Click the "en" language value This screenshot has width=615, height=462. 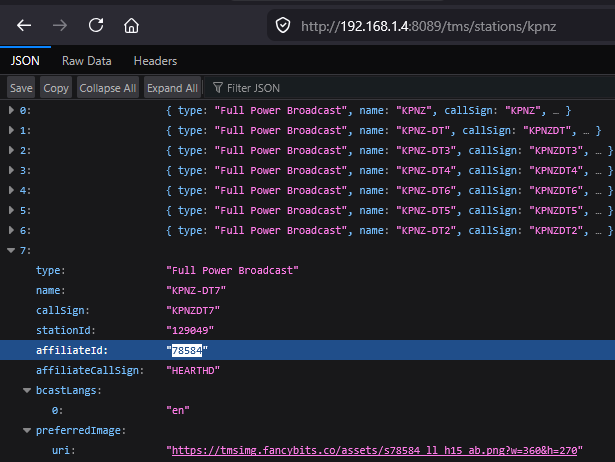tap(178, 410)
